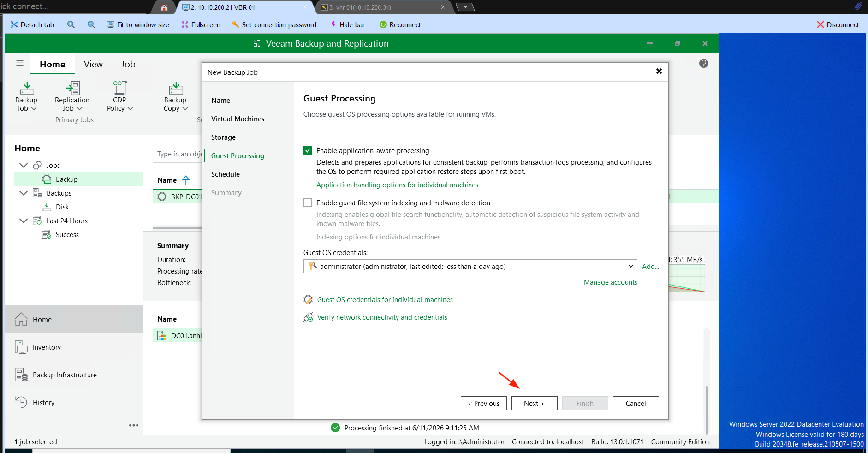
Task: Click the Next button
Action: (x=534, y=403)
